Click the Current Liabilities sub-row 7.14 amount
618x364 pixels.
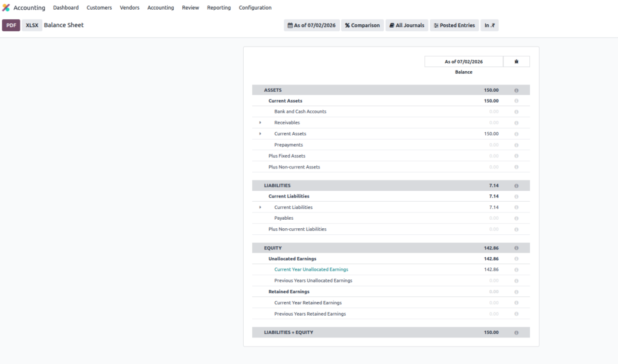494,207
